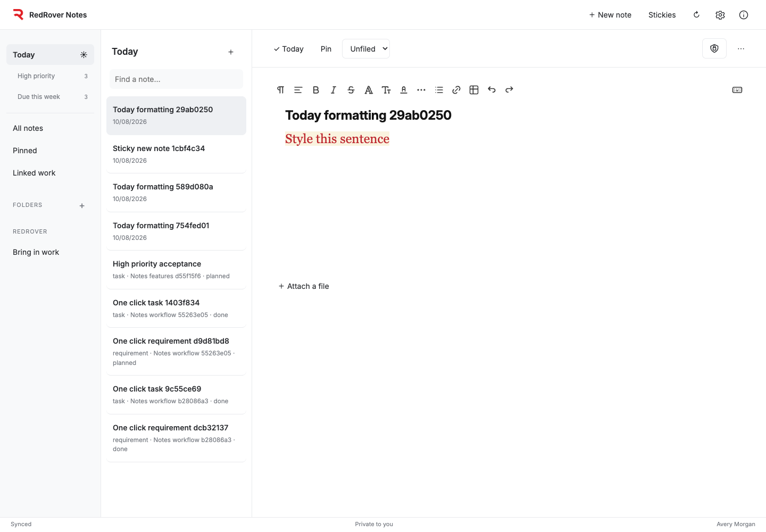The image size is (766, 532).
Task: Add a new folder with plus icon
Action: point(82,206)
